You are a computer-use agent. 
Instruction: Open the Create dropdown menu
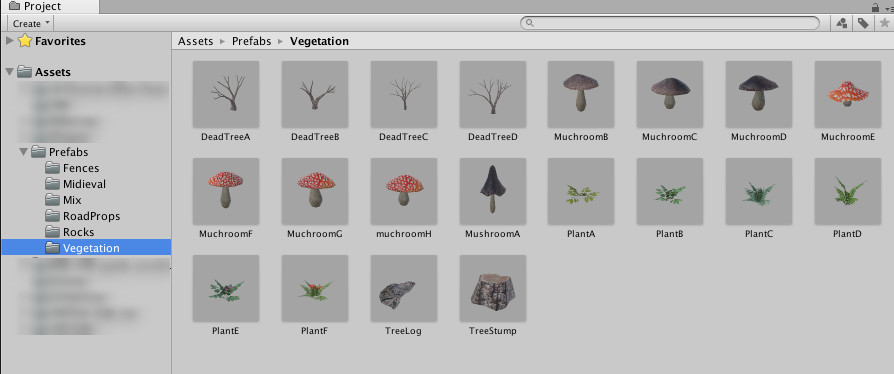(x=31, y=23)
